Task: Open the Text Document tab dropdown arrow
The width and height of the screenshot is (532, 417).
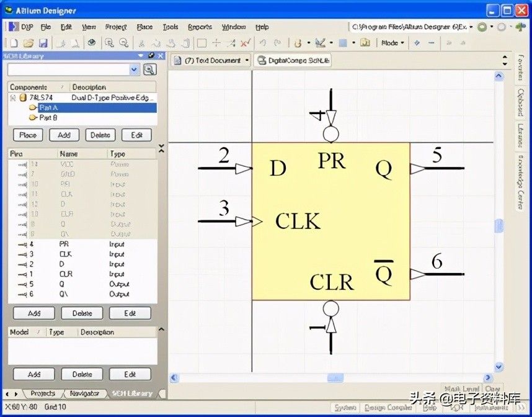Action: tap(247, 60)
